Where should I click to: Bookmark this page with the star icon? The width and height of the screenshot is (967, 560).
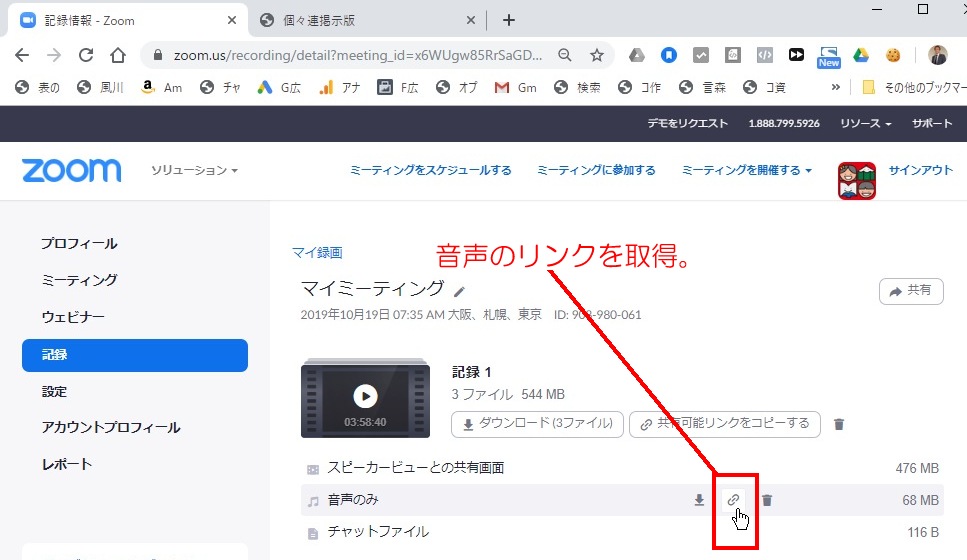click(x=596, y=56)
